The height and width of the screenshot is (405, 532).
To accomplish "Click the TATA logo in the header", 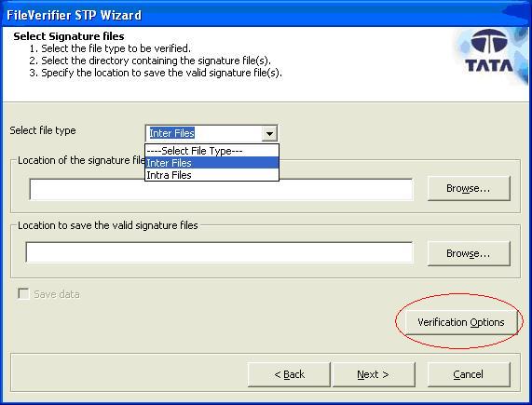I will pyautogui.click(x=489, y=51).
